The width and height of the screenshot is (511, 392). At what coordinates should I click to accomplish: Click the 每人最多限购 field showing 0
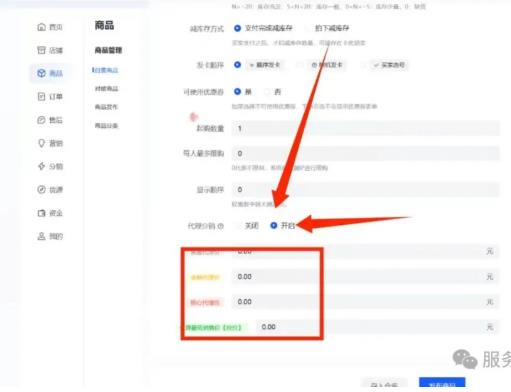pos(366,153)
